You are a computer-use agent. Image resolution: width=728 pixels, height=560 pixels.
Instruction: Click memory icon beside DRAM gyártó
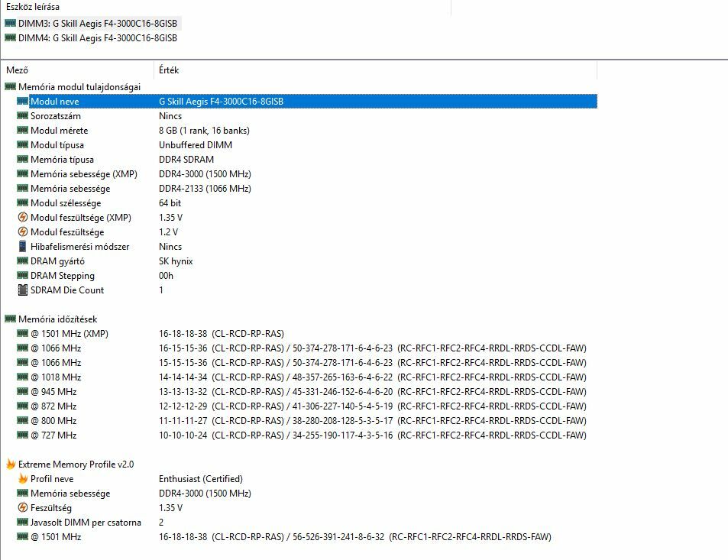[x=22, y=261]
